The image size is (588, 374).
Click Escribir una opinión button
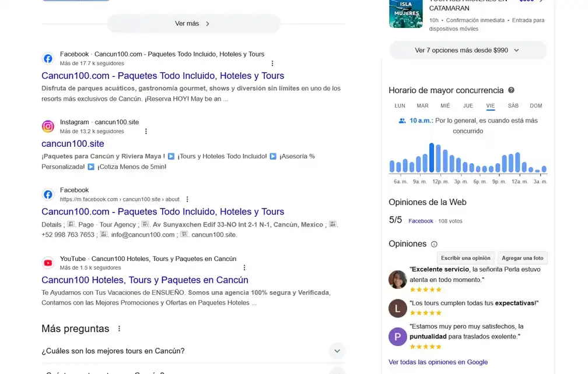(x=466, y=258)
